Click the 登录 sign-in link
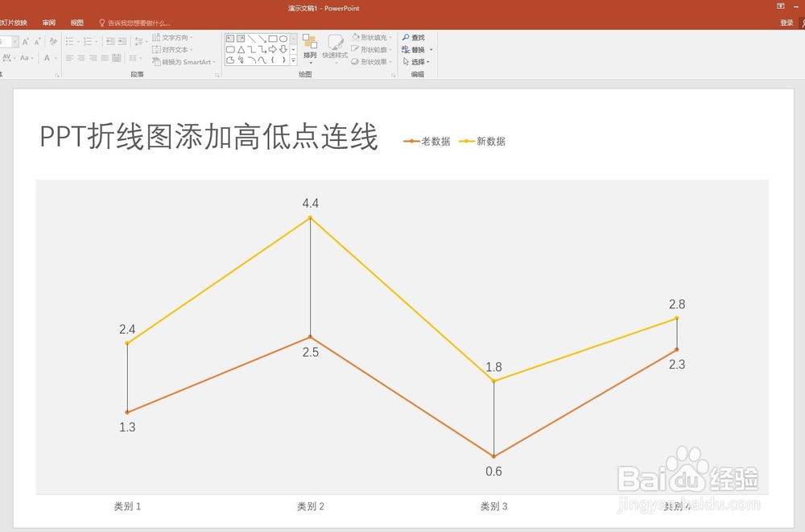Screen dimensions: 805x532 (x=787, y=23)
